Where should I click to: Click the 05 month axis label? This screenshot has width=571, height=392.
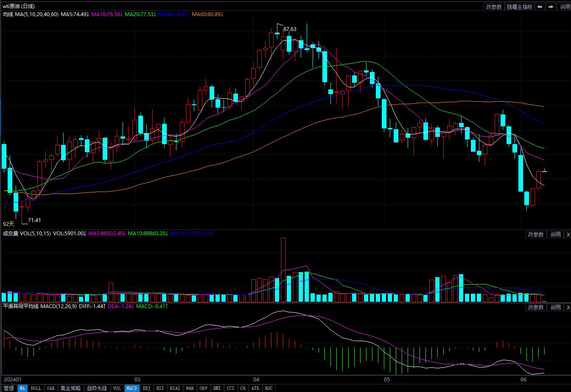[x=386, y=380]
